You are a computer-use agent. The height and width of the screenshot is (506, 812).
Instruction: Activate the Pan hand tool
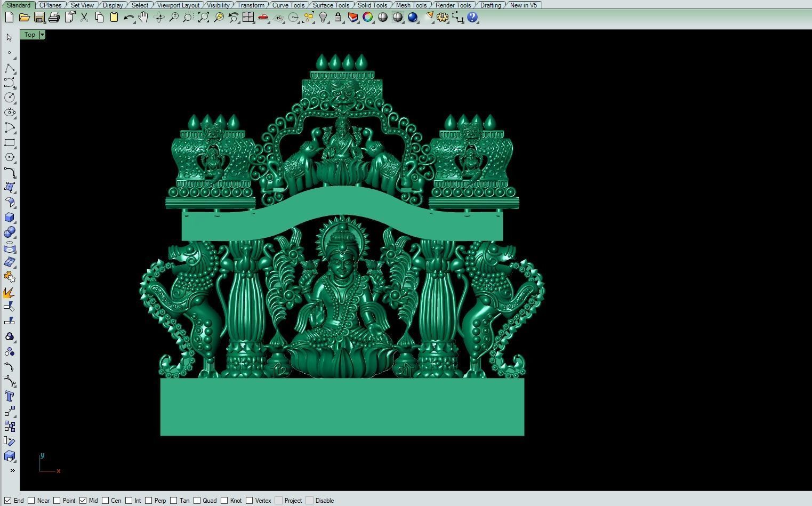[143, 18]
